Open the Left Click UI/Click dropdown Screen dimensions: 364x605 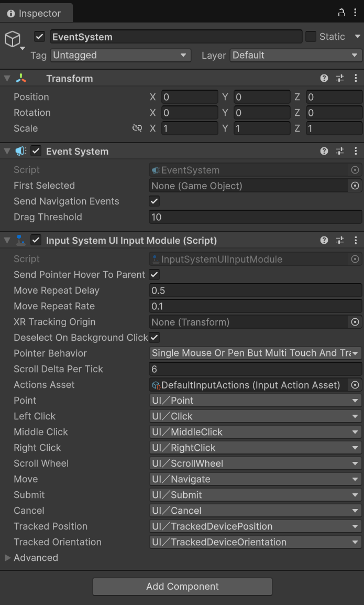(x=255, y=416)
